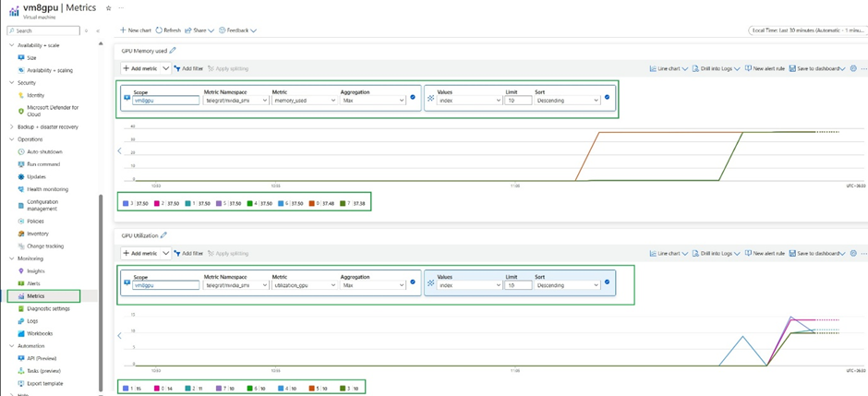Collapse the Monitoring section
This screenshot has height=396, width=868.
click(12, 258)
